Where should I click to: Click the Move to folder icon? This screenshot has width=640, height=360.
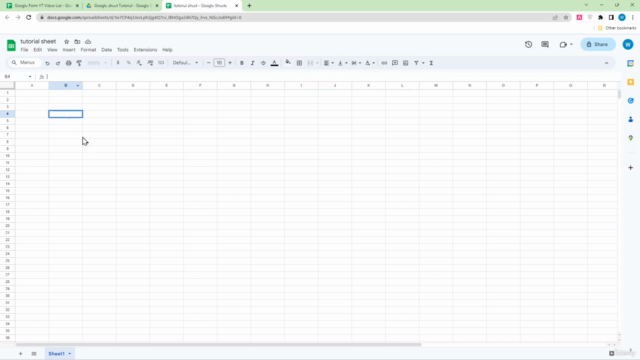(x=77, y=42)
